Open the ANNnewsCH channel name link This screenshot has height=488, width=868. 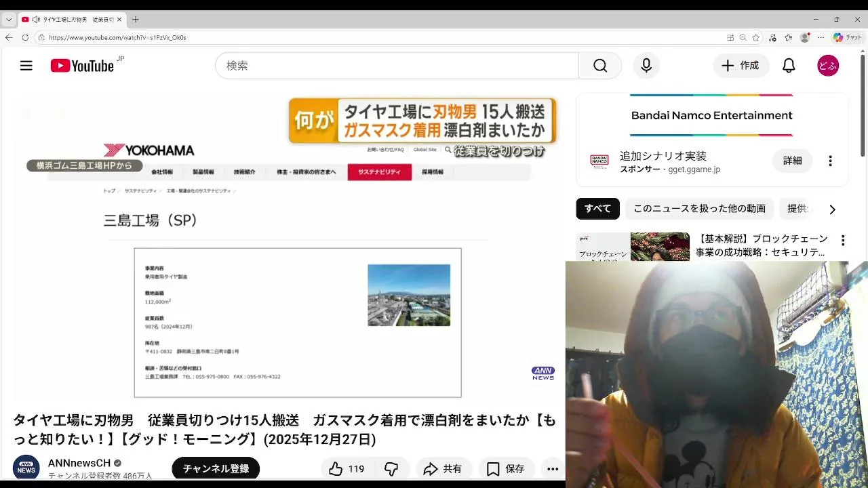tap(79, 463)
